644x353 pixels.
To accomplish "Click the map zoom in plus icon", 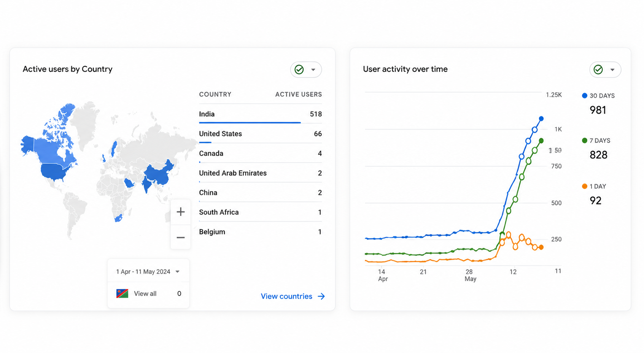I will 181,212.
